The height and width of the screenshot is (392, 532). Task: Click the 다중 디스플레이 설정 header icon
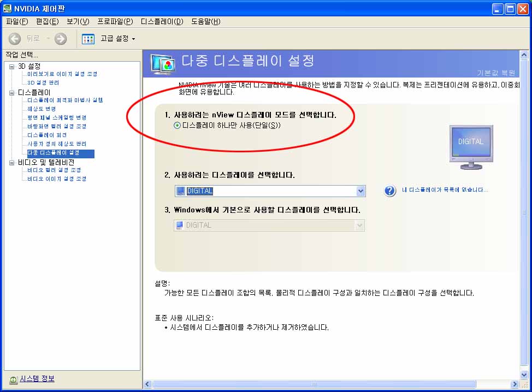point(163,64)
